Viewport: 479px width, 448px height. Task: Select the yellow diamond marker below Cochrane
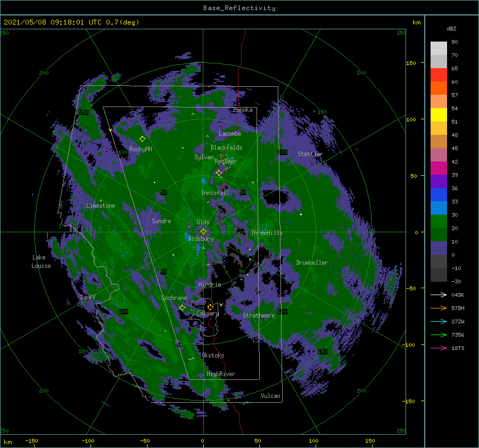click(182, 308)
